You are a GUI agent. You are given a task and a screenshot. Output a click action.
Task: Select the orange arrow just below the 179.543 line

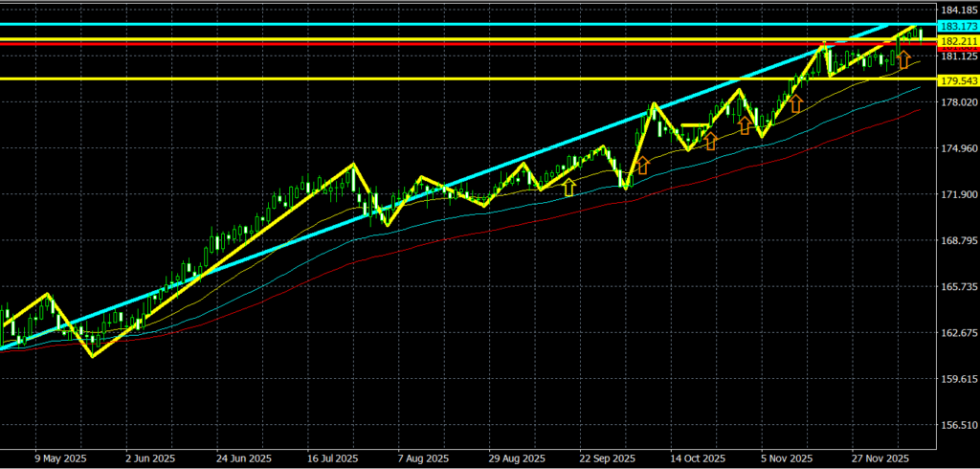(x=795, y=103)
